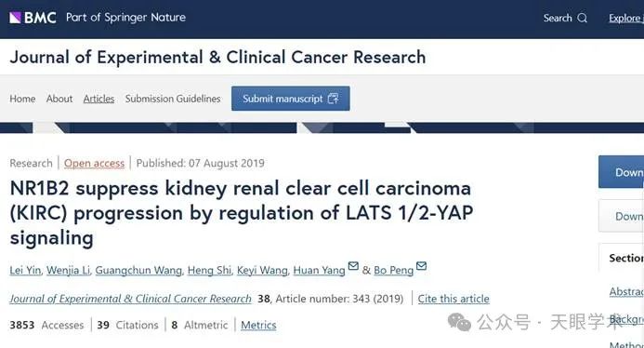Screen dimensions: 644x348
Task: Click the external link icon on Submit manuscript
Action: (333, 99)
